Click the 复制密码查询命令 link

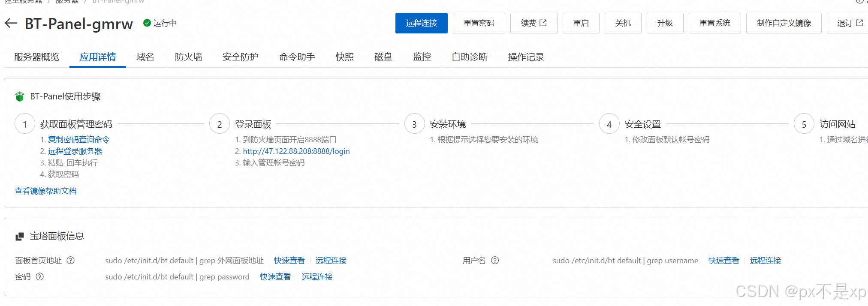click(x=78, y=140)
